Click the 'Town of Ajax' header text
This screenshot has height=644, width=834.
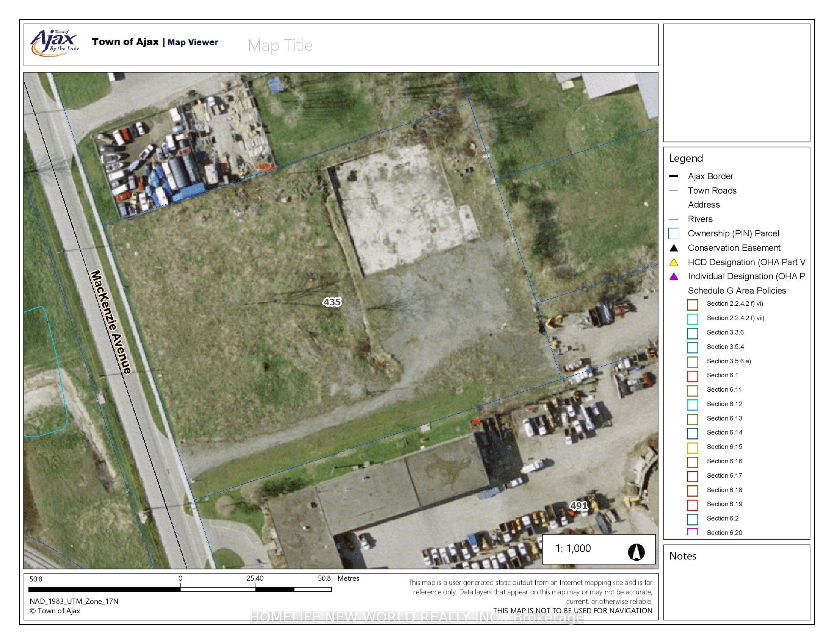point(125,42)
